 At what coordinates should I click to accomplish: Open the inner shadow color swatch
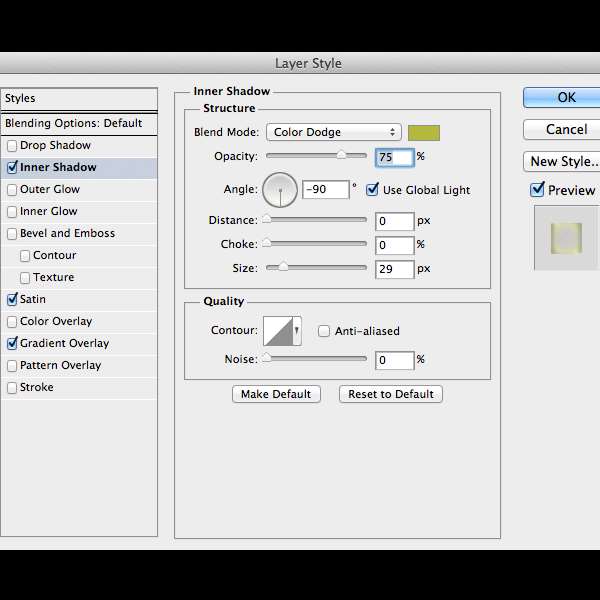click(x=423, y=132)
